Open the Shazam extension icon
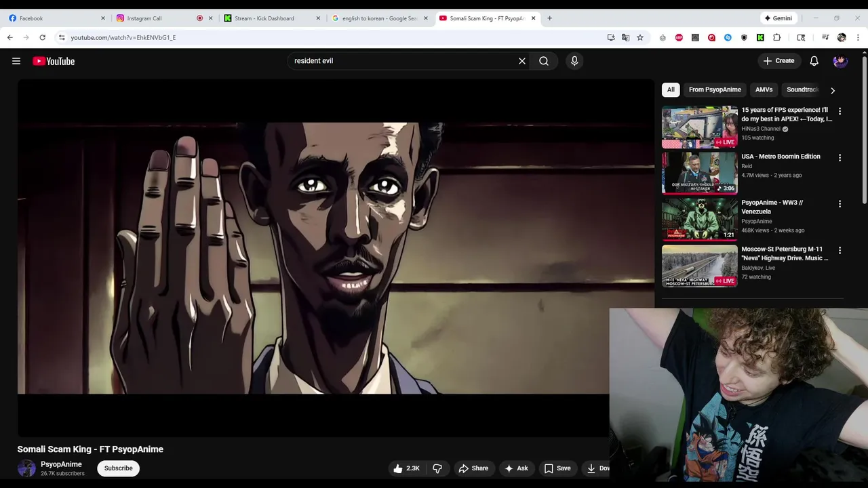The width and height of the screenshot is (868, 488). pos(728,37)
